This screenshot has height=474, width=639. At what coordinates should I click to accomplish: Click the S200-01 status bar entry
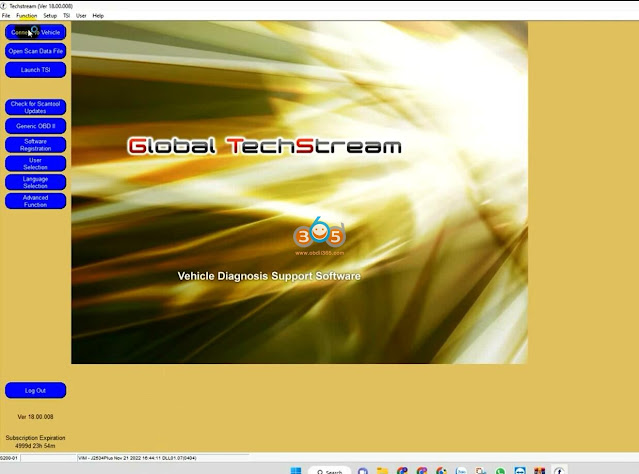(9, 458)
